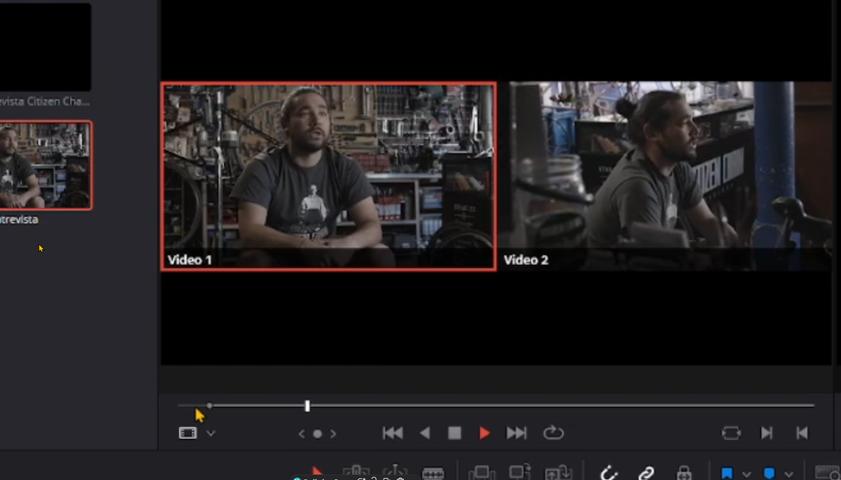This screenshot has width=841, height=480.
Task: Add a blue marker
Action: (x=770, y=473)
